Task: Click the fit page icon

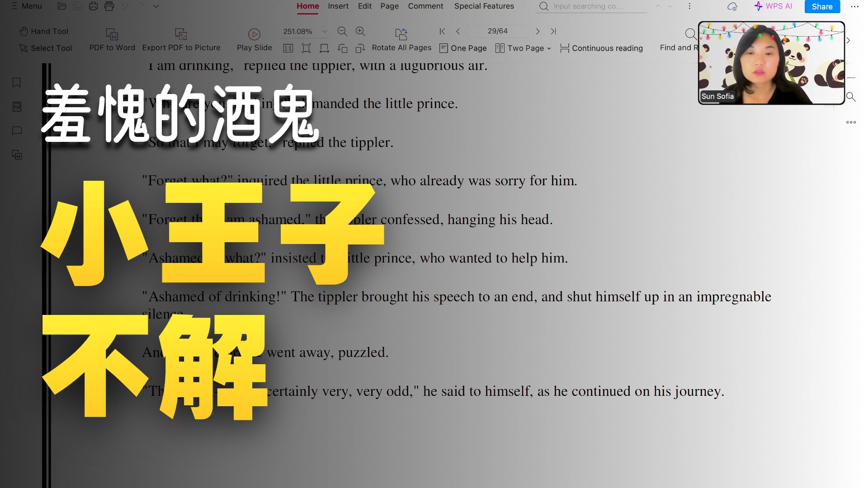Action: 306,48
